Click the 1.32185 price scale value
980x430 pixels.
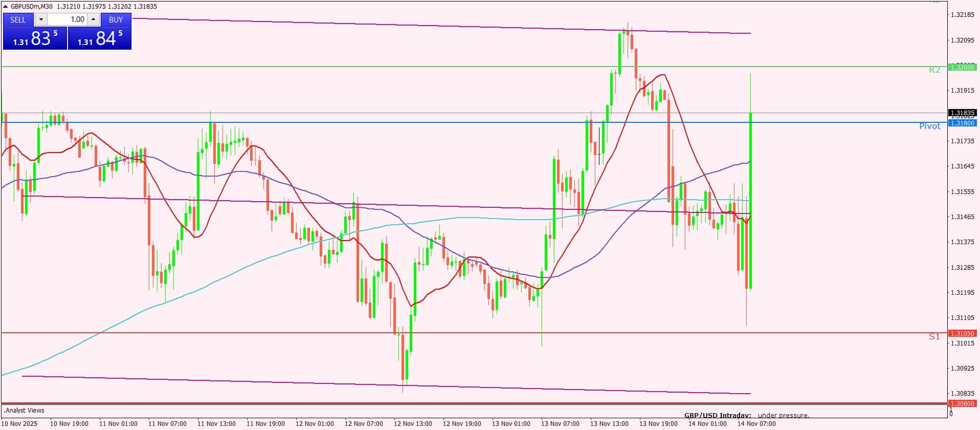962,15
